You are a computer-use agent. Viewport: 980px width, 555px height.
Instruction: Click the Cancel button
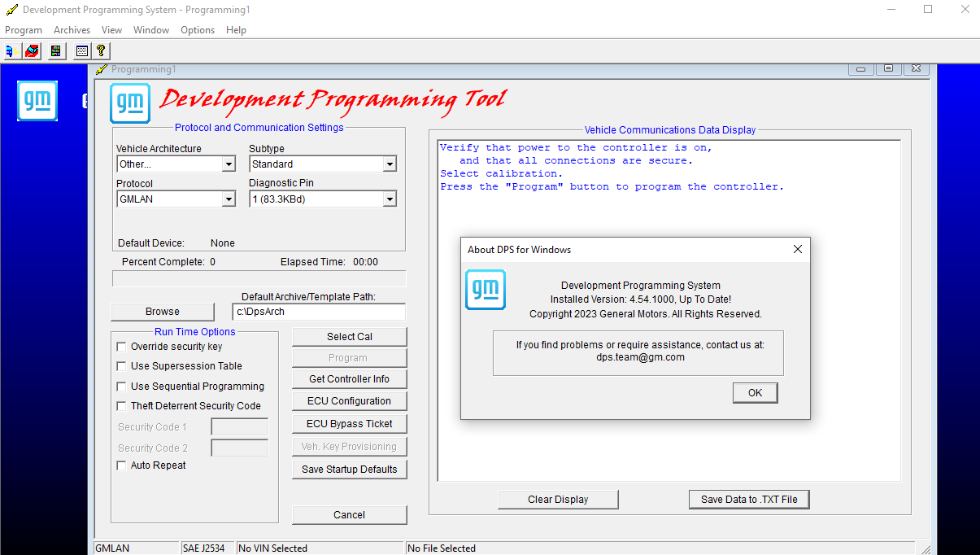tap(350, 515)
